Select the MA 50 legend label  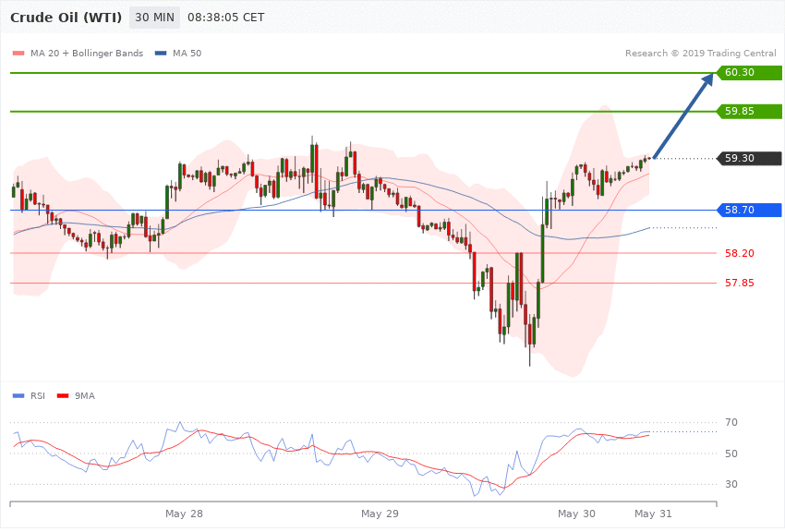pyautogui.click(x=187, y=53)
